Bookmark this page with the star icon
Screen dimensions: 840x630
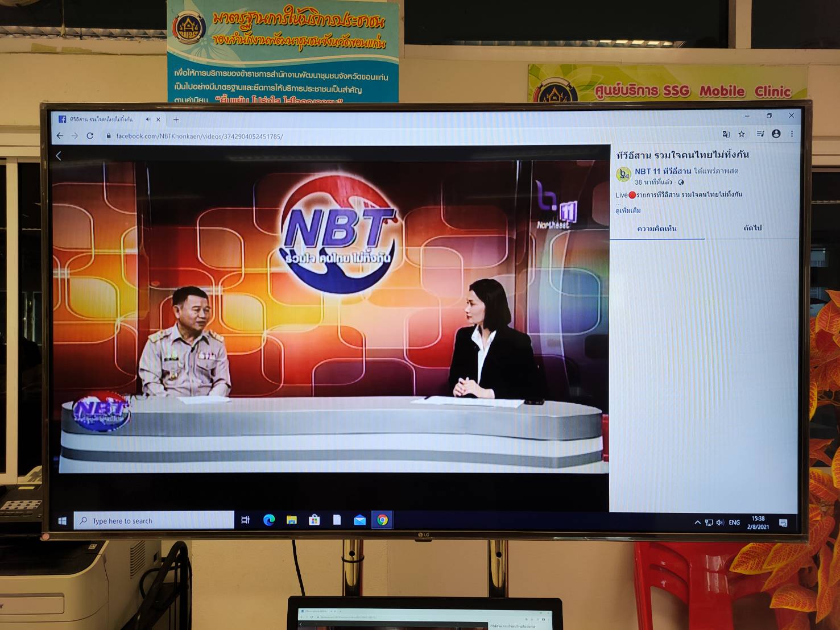(742, 134)
